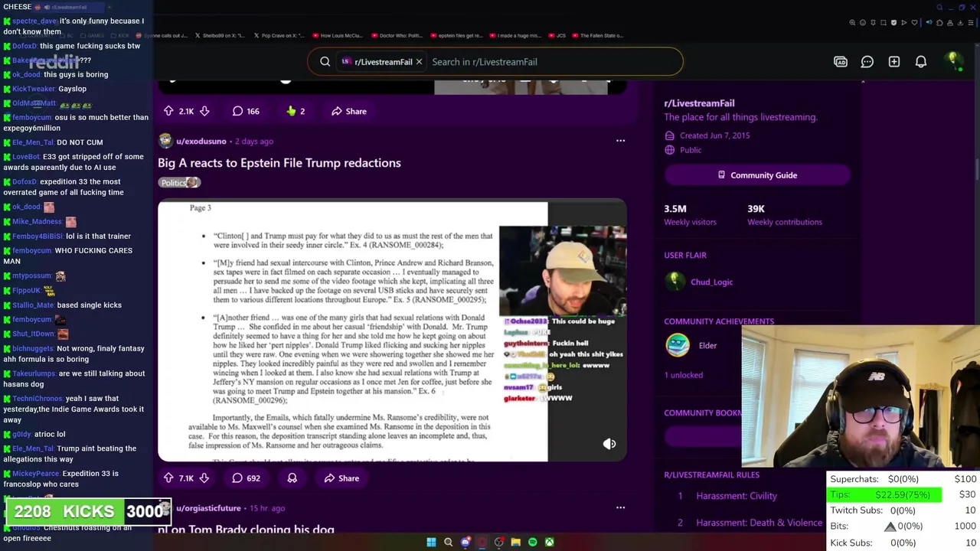Open 'Big A reacts to Epstein File Trump redactions' post
This screenshot has height=551, width=980.
pos(279,162)
